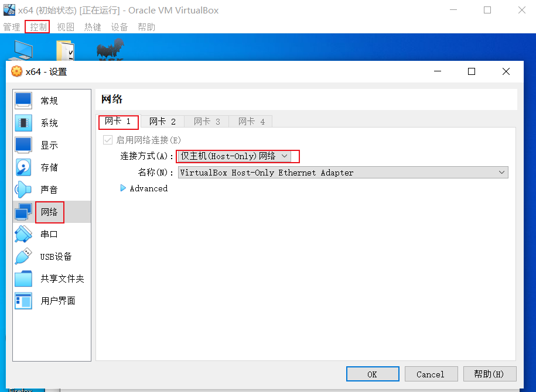Expand the Advanced section triangle
This screenshot has height=392, width=536.
(123, 188)
